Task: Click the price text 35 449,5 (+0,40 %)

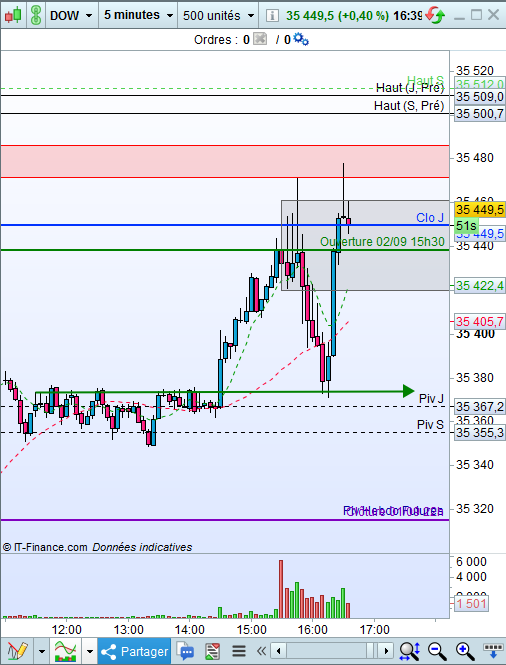Action: click(337, 16)
